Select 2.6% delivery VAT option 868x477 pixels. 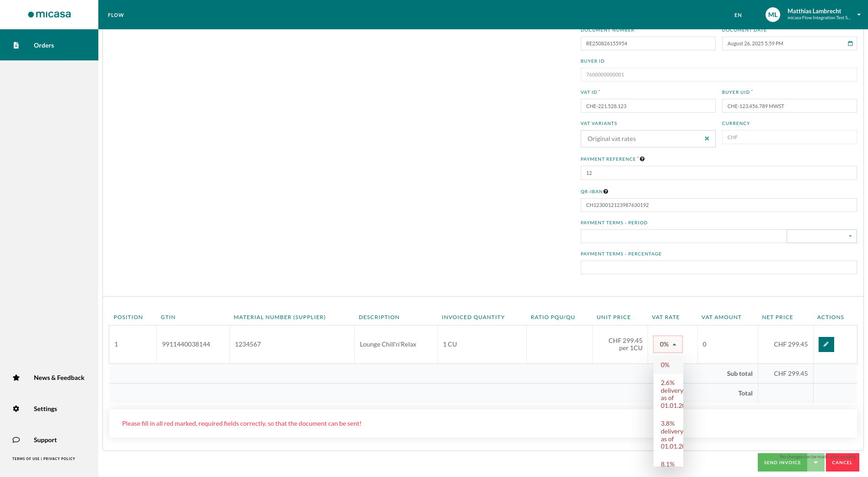click(x=668, y=394)
